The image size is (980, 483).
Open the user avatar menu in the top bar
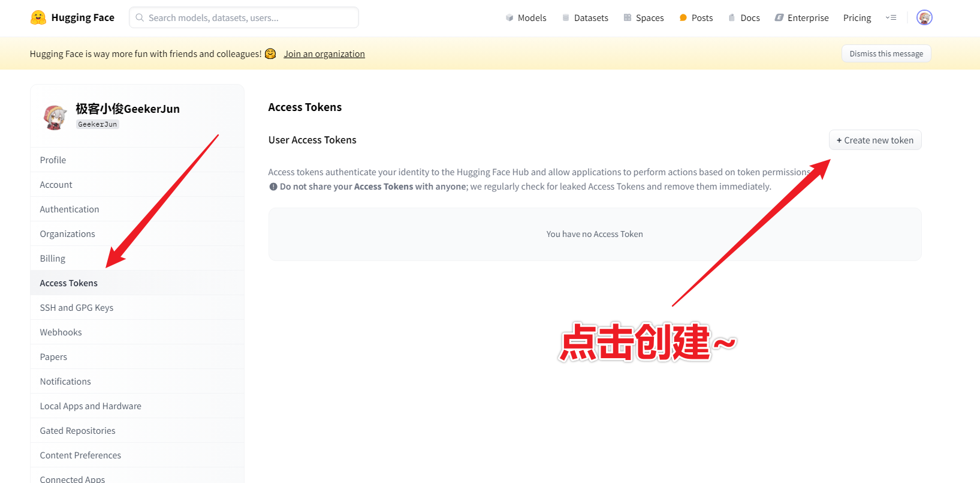[924, 17]
